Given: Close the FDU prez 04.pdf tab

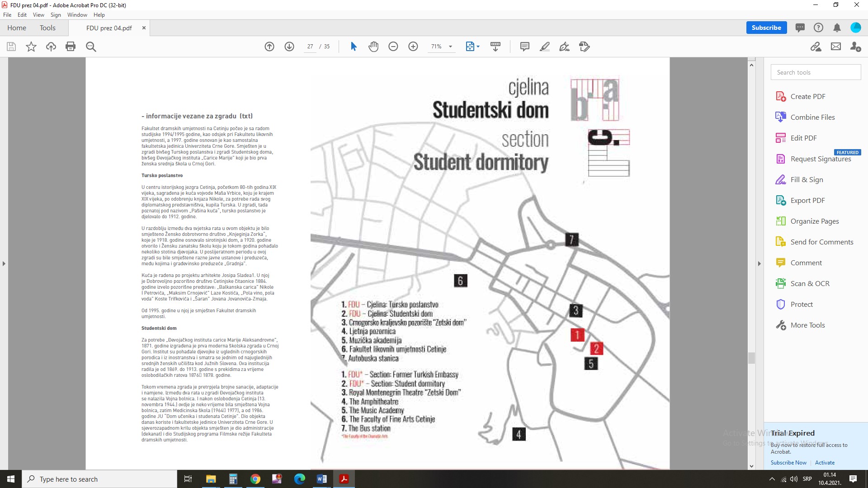Looking at the screenshot, I should tap(144, 28).
